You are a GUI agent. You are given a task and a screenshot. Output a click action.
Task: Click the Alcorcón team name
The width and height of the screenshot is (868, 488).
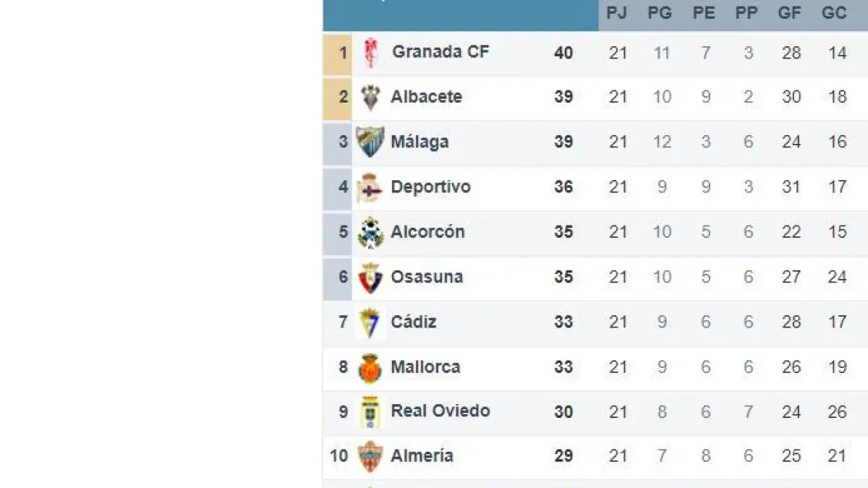(427, 231)
